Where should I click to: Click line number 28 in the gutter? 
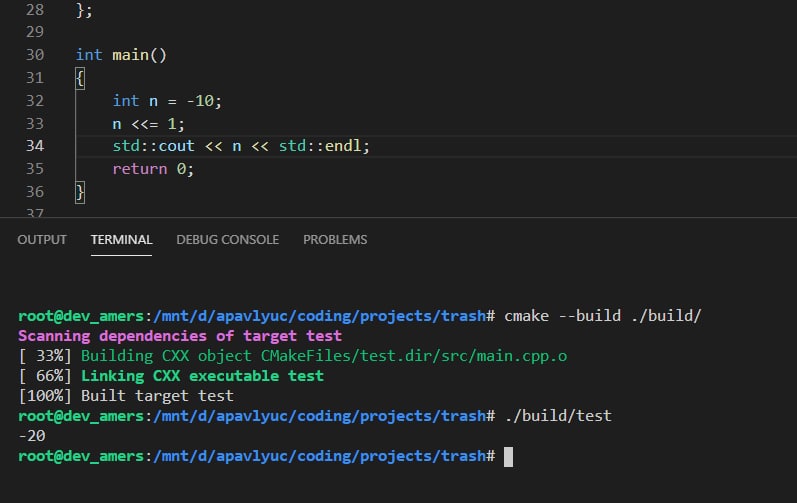(35, 10)
